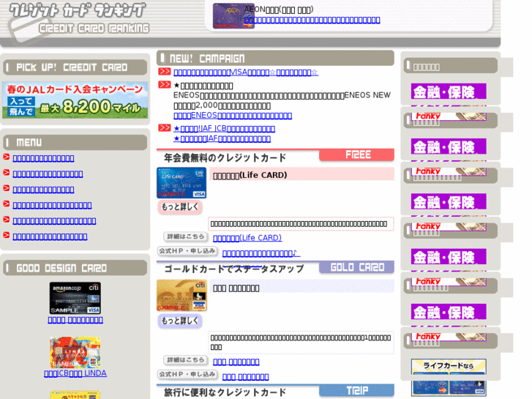This screenshot has width=532, height=399.
Task: Open the first MENU link
Action: [43, 158]
